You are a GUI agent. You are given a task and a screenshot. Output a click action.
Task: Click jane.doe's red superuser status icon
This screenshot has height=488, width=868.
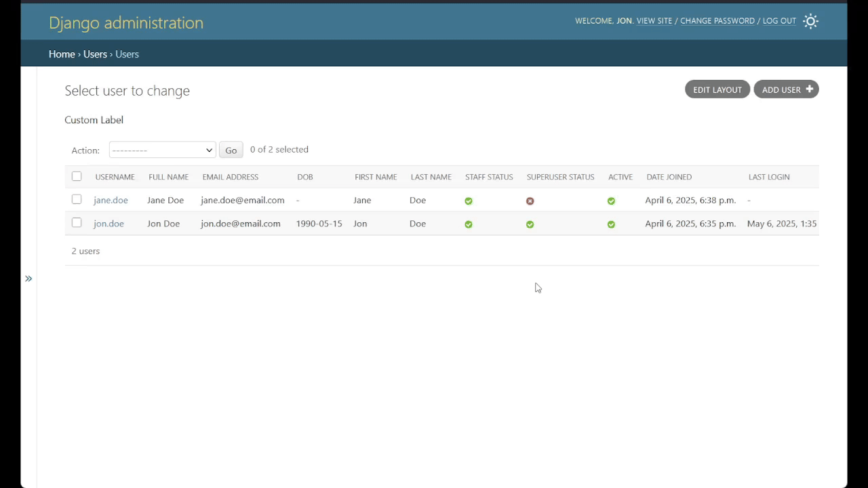tap(530, 201)
